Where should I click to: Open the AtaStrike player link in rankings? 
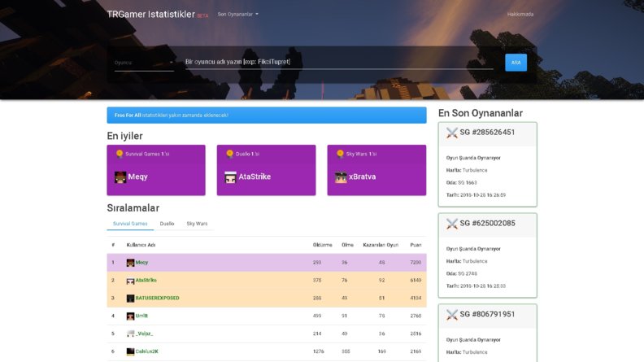coord(146,280)
